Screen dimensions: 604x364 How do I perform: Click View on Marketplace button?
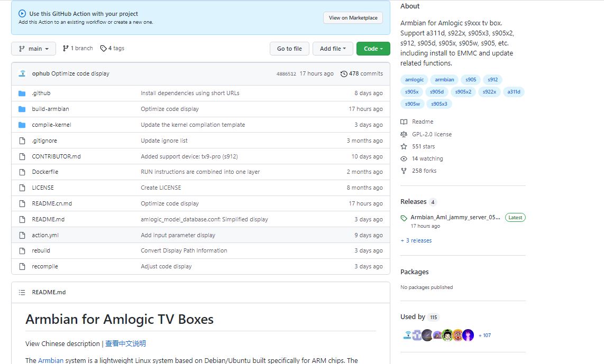point(353,18)
